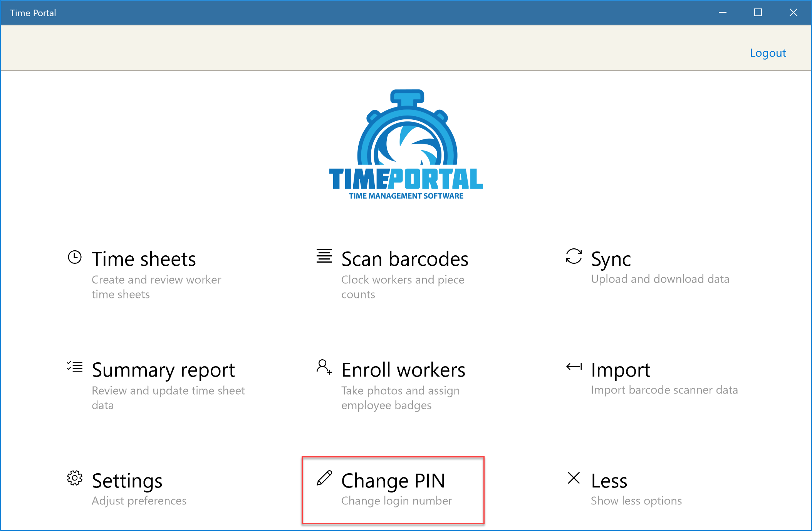Click 'Take photos and assign employee badges' text
The image size is (812, 531).
[401, 398]
